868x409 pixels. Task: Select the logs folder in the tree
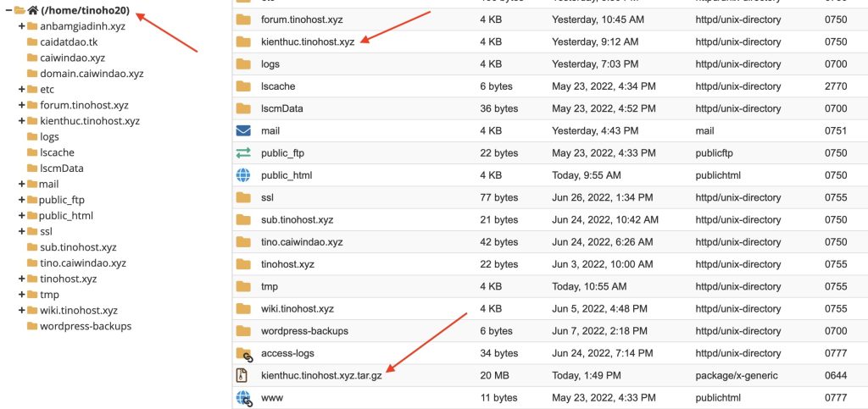click(x=49, y=137)
